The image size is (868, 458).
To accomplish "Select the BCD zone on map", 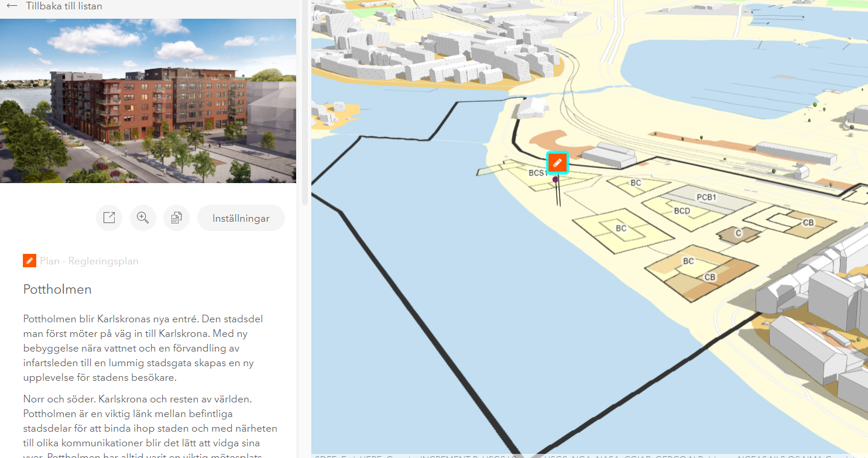I will coord(682,211).
